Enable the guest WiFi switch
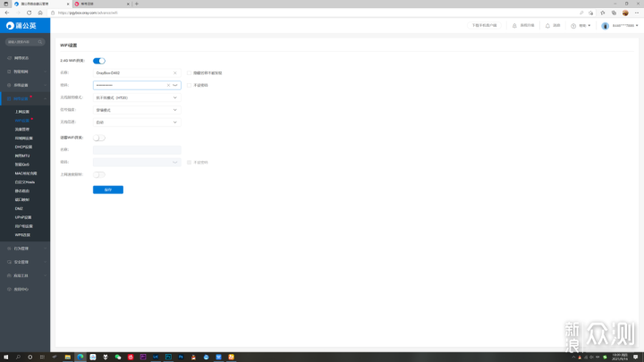 (99, 138)
